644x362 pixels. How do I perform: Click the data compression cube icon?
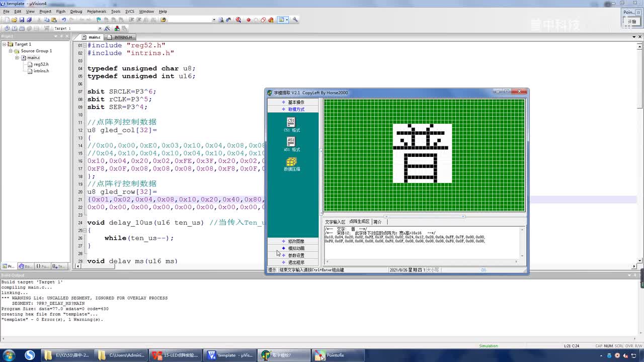pyautogui.click(x=291, y=164)
